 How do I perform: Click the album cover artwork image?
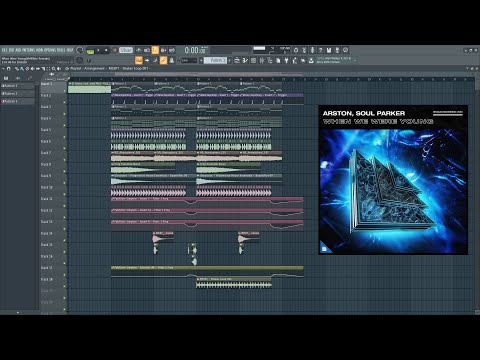pyautogui.click(x=393, y=180)
